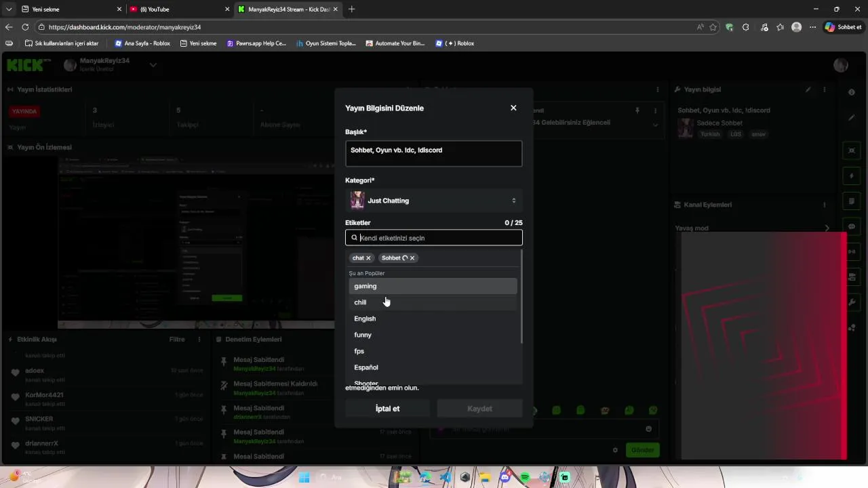Open Discord from the taskbar

pos(505,477)
